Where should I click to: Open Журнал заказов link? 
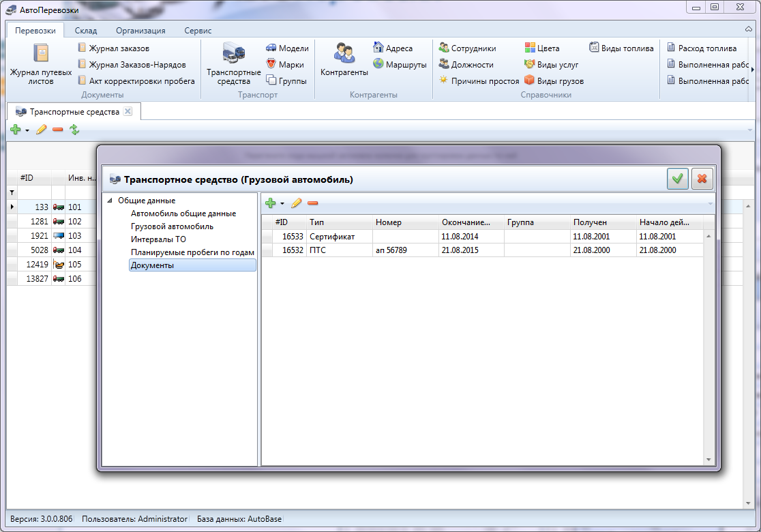point(119,48)
